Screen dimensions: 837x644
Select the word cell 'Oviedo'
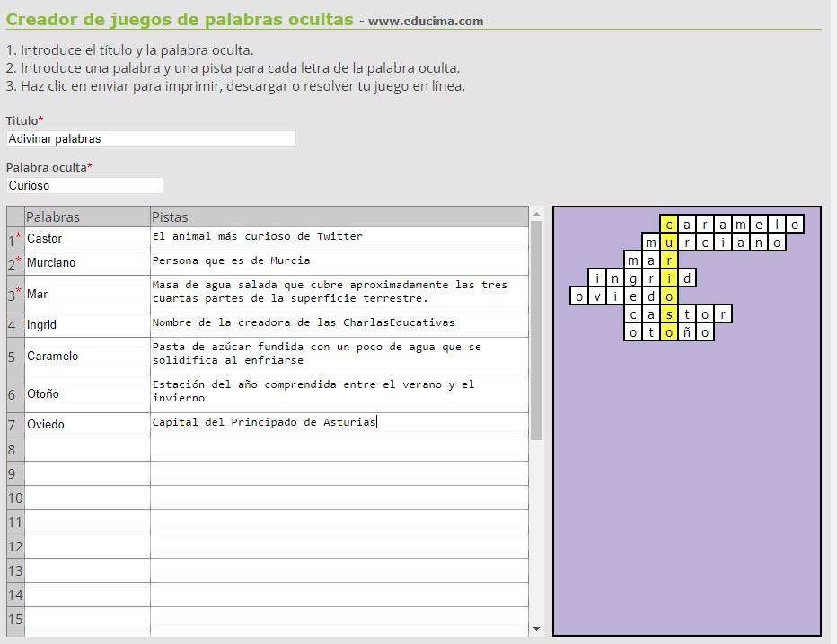pyautogui.click(x=87, y=425)
